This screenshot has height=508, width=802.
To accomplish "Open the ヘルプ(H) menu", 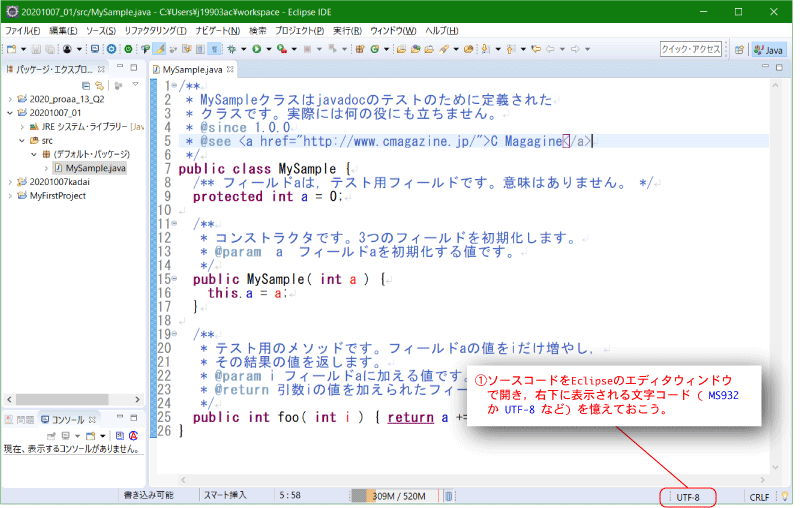I will tap(441, 31).
